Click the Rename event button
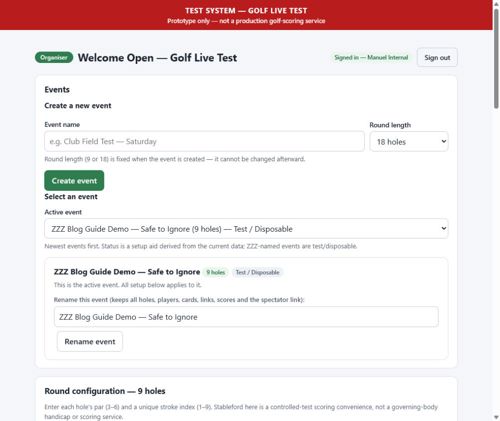 90,341
